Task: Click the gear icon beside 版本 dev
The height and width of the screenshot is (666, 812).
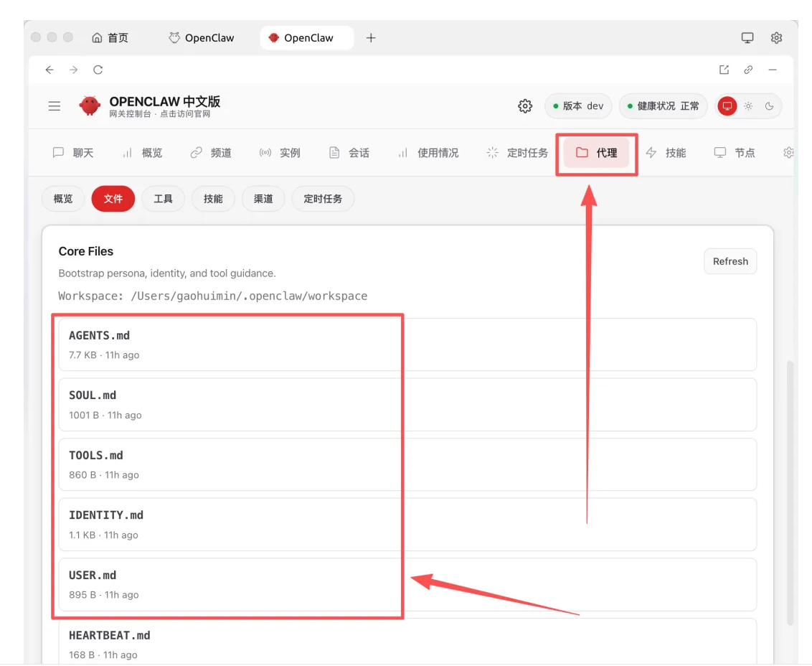Action: 525,106
